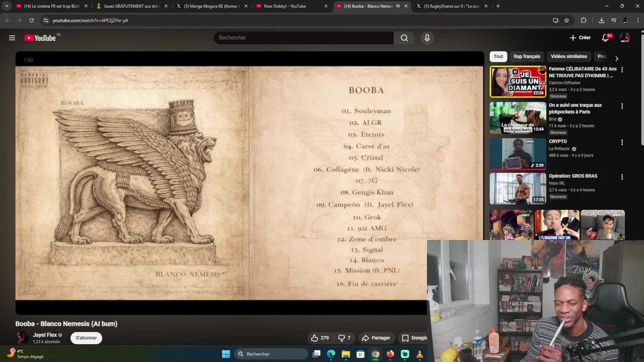Subscribe with the S'abonner button

[86, 338]
